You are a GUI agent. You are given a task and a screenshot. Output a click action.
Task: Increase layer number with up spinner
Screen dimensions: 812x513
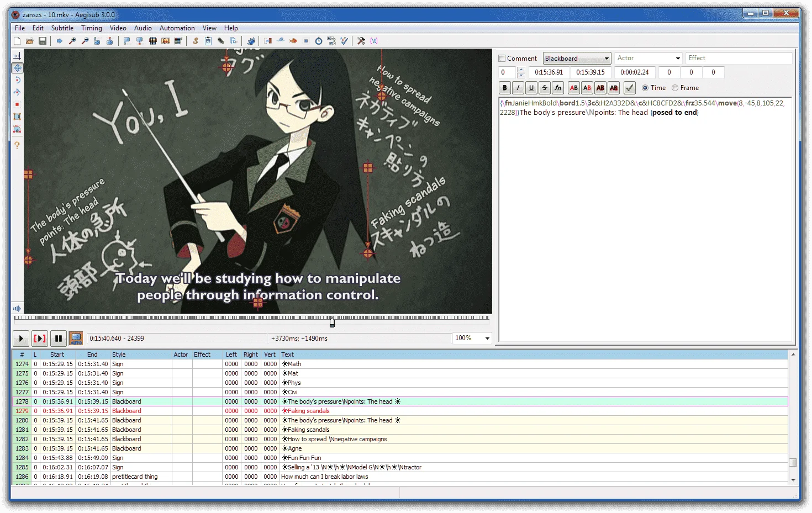(521, 70)
